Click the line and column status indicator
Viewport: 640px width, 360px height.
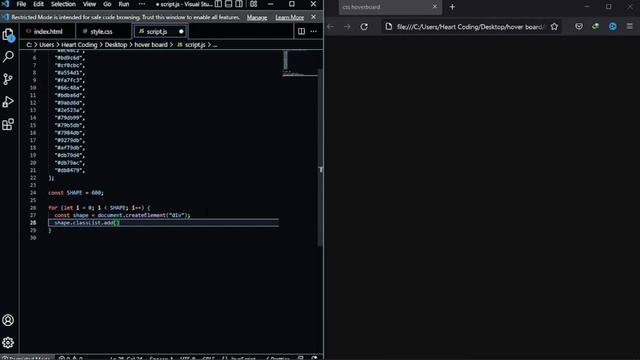tap(126, 358)
